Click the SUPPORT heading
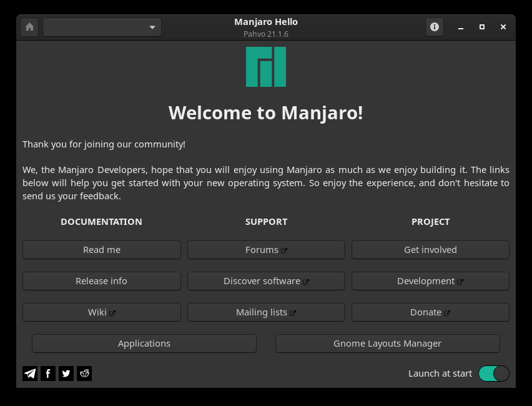The image size is (532, 406). 267,222
